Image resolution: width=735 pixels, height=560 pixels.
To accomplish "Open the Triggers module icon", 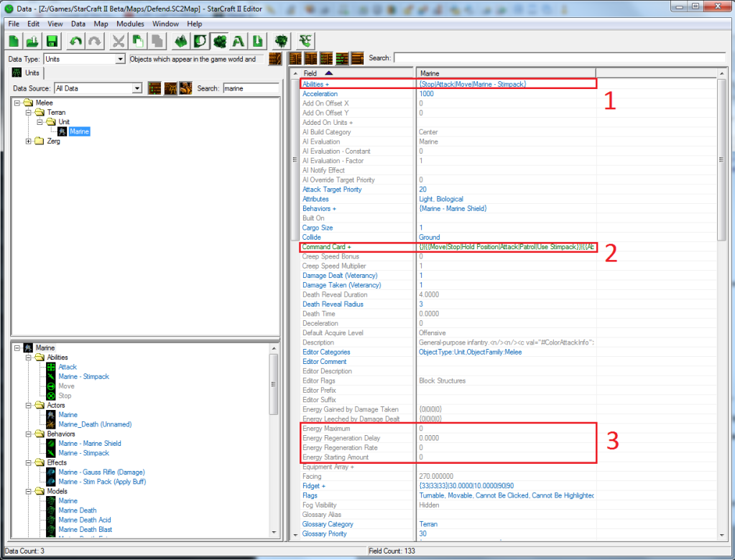I will (x=200, y=42).
